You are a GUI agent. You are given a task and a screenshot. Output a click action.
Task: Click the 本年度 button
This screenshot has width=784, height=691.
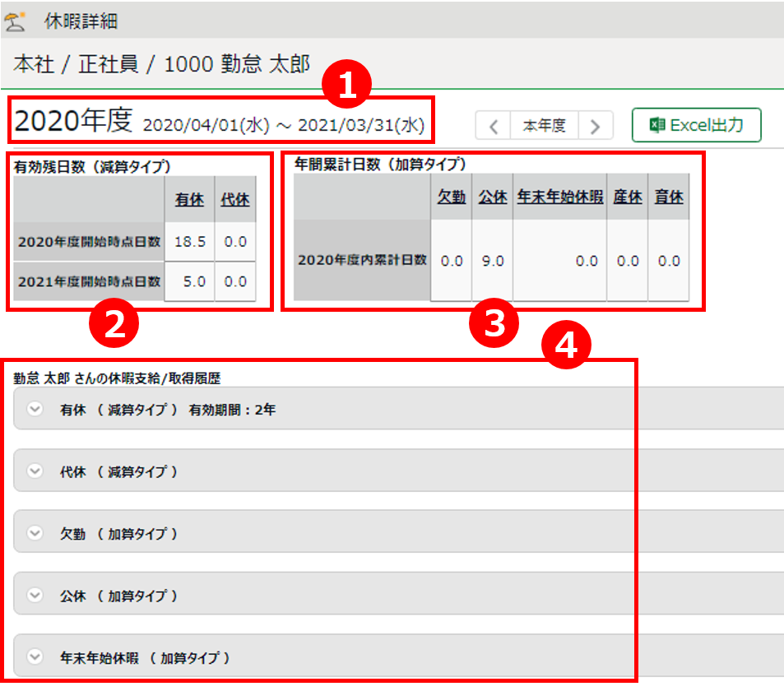(x=545, y=126)
